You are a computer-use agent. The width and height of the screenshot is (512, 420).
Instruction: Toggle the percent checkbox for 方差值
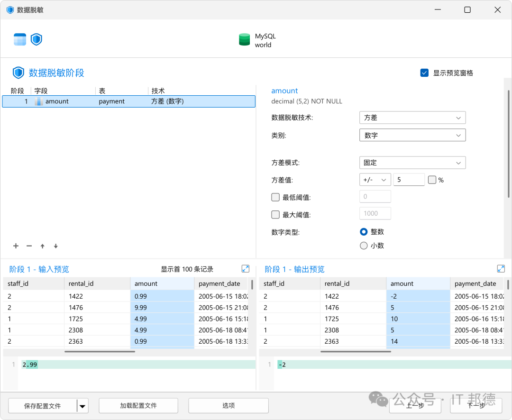(x=432, y=180)
